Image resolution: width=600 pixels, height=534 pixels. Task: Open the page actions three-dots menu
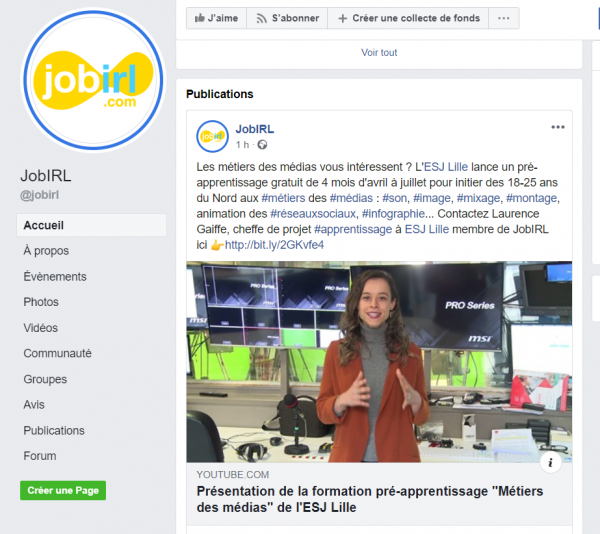click(x=504, y=18)
